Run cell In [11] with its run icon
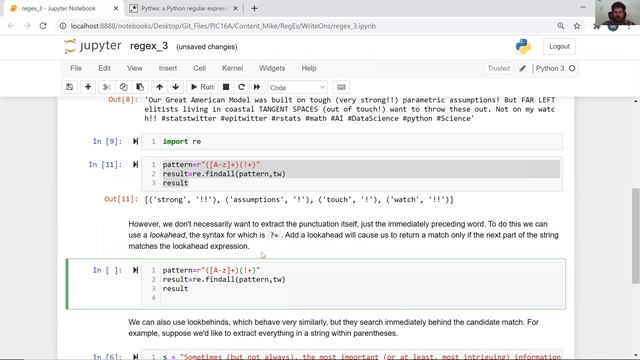 click(135, 164)
